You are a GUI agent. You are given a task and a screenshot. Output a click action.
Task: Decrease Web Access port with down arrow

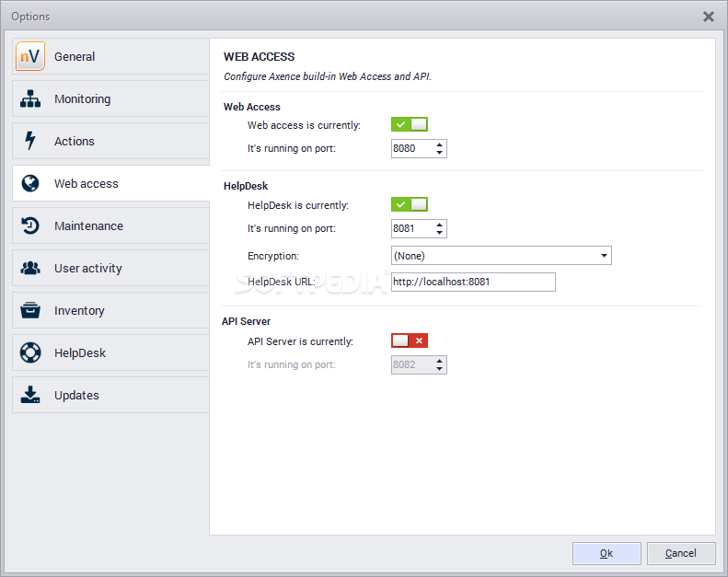point(439,153)
